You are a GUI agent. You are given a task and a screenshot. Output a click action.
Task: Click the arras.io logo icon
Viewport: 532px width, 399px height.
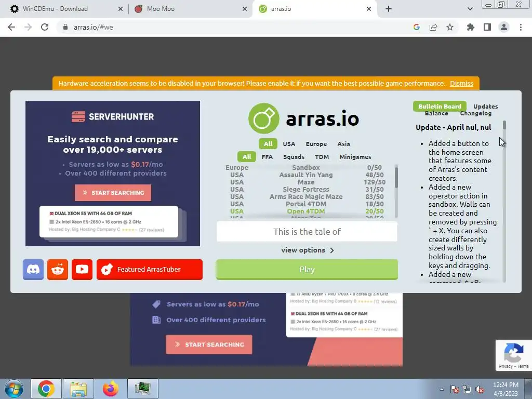click(x=264, y=118)
